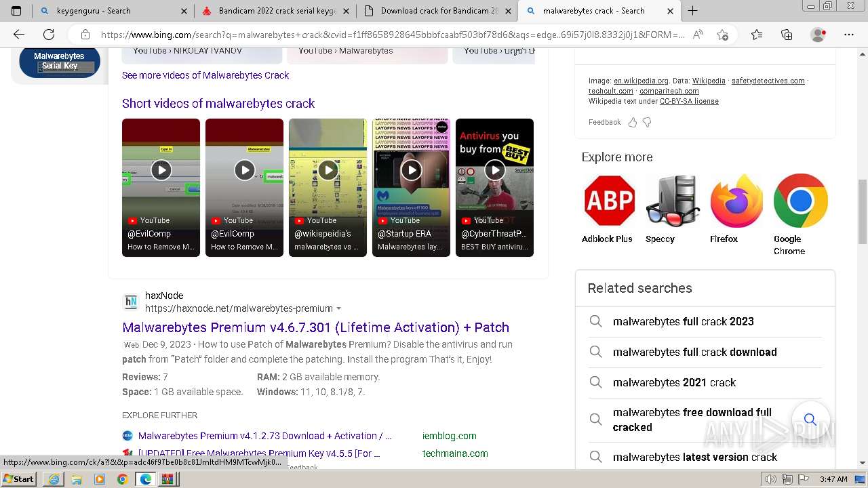Close the keygenguru - Search tab
Screen dimensions: 868x488
(x=184, y=11)
